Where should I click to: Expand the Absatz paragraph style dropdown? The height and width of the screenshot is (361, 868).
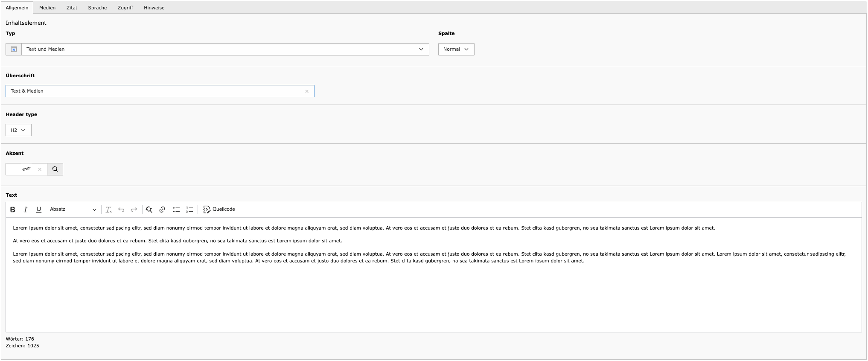click(73, 210)
